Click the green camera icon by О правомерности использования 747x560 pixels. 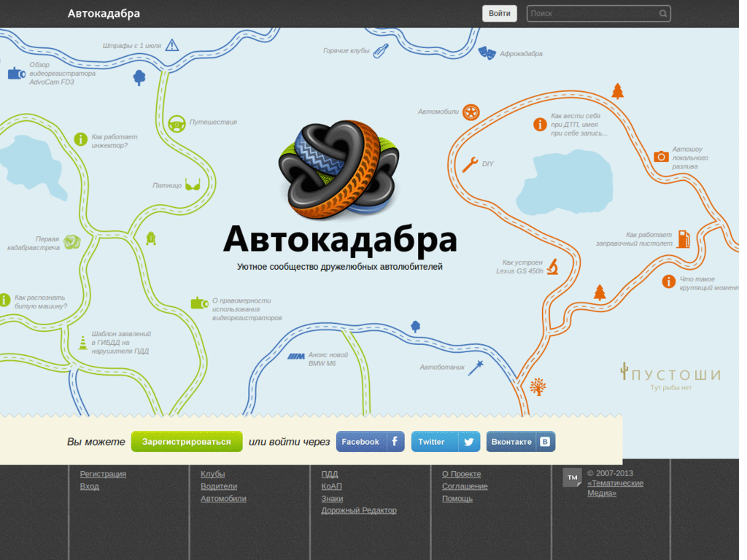pos(199,303)
